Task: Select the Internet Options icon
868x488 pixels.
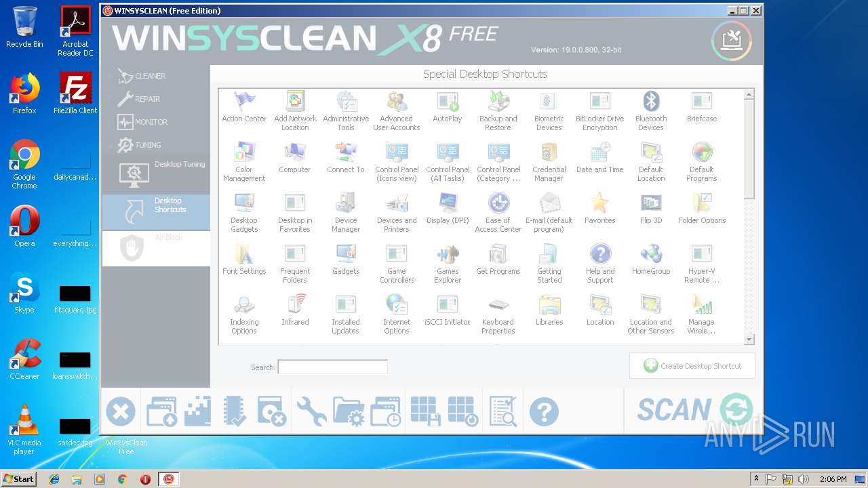Action: point(397,305)
